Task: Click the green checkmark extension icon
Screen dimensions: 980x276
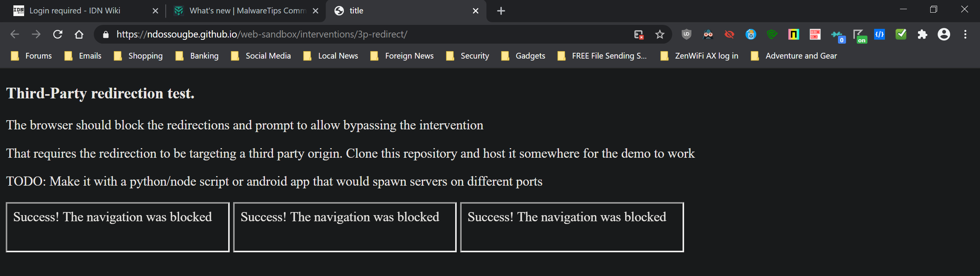Action: 901,34
